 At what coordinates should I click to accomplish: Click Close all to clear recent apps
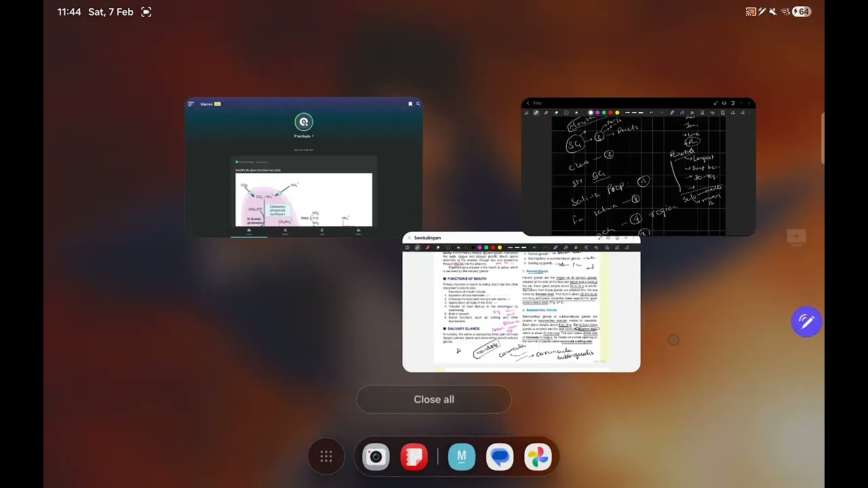434,399
